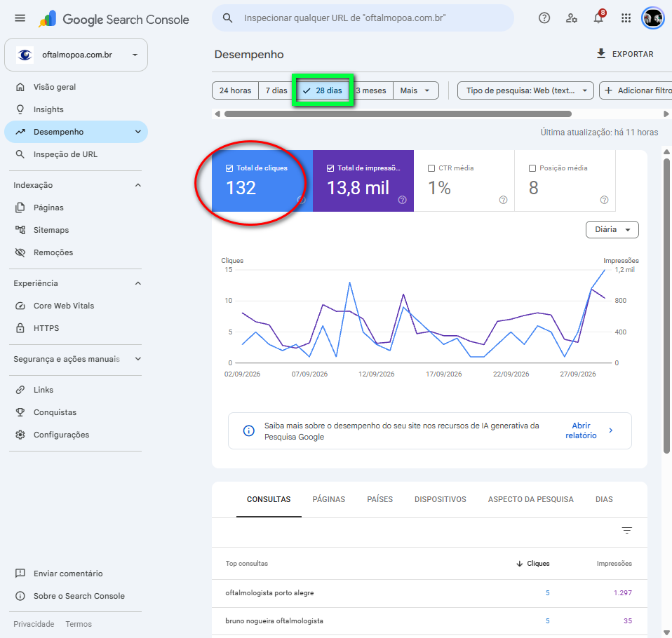Open the Google apps grid

click(x=626, y=18)
